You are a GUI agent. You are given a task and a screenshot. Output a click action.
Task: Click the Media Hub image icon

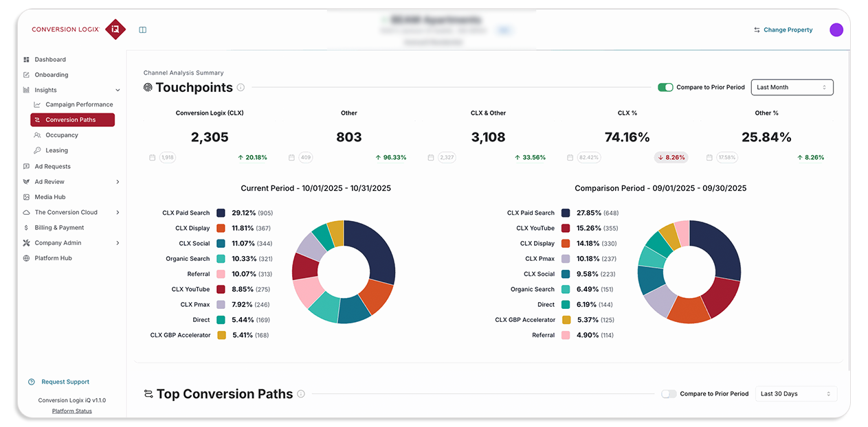pyautogui.click(x=26, y=197)
